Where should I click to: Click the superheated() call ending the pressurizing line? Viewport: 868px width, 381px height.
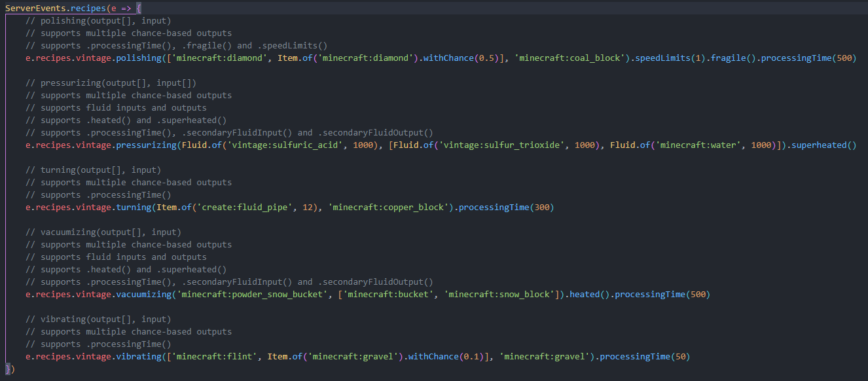(823, 145)
